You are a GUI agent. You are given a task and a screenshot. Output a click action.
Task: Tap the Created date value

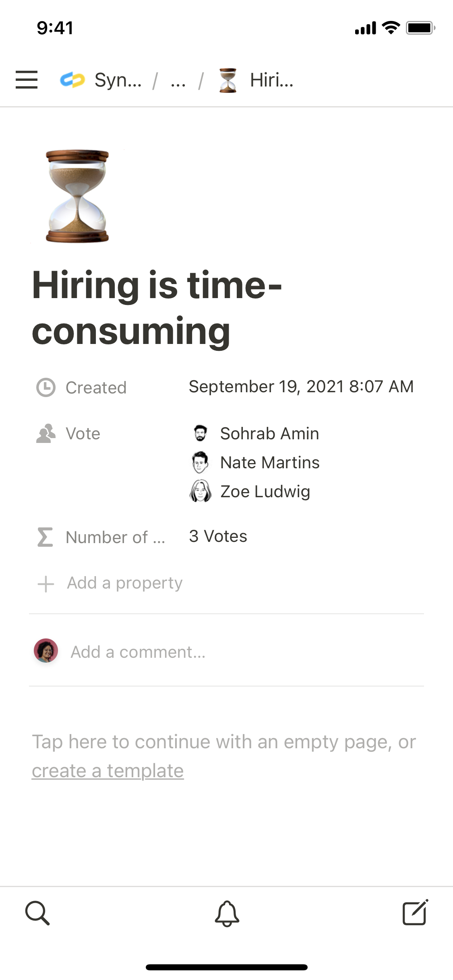[x=301, y=387]
